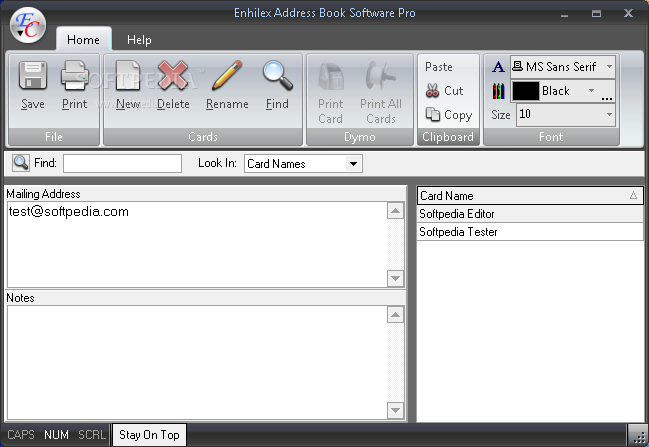Image resolution: width=649 pixels, height=447 pixels.
Task: Click Print All Cards Dymo icon
Action: click(380, 76)
